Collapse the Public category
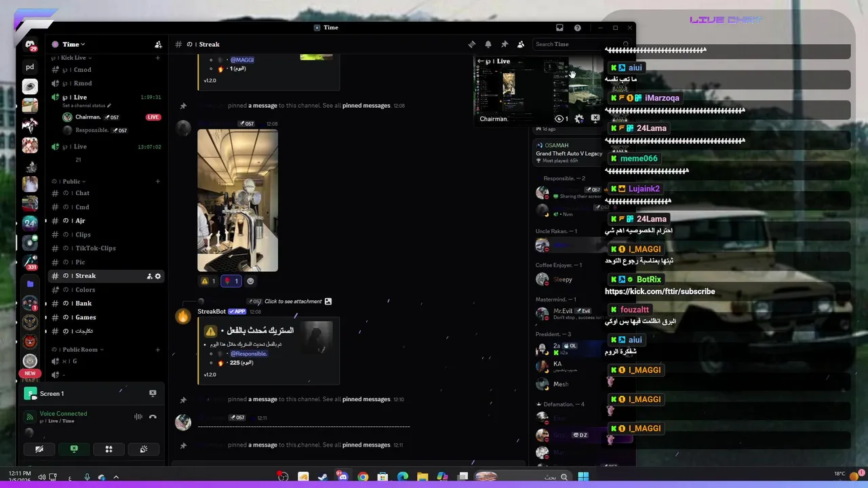 69,182
